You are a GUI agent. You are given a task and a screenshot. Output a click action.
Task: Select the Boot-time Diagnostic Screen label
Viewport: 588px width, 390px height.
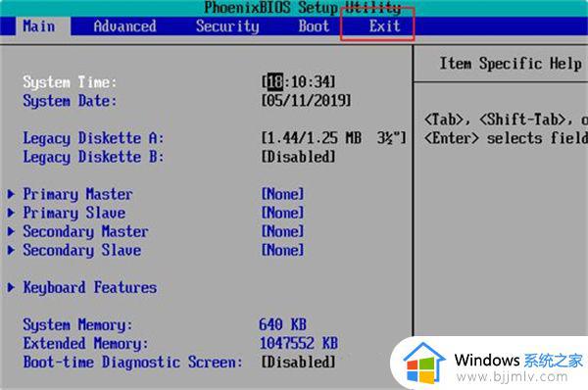[132, 363]
